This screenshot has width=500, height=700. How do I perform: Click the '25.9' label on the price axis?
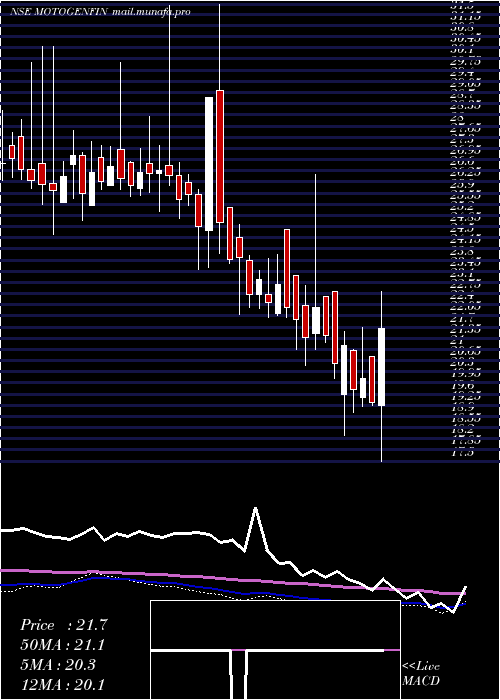click(x=461, y=185)
